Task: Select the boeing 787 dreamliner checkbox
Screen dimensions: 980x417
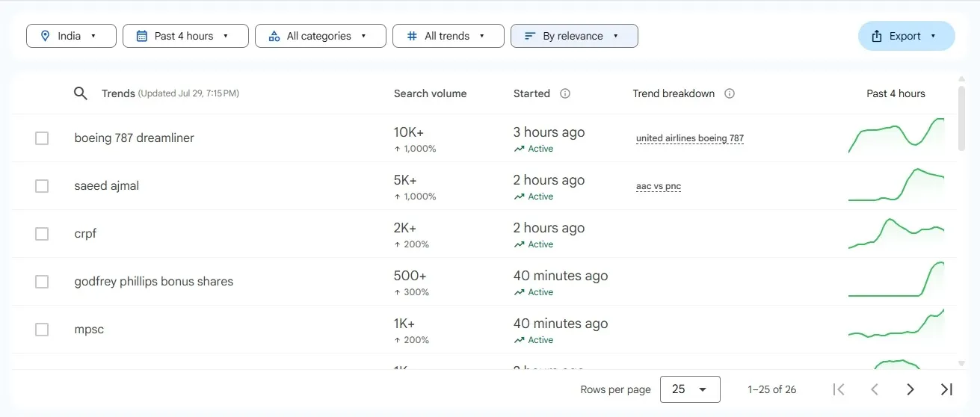Action: point(42,138)
